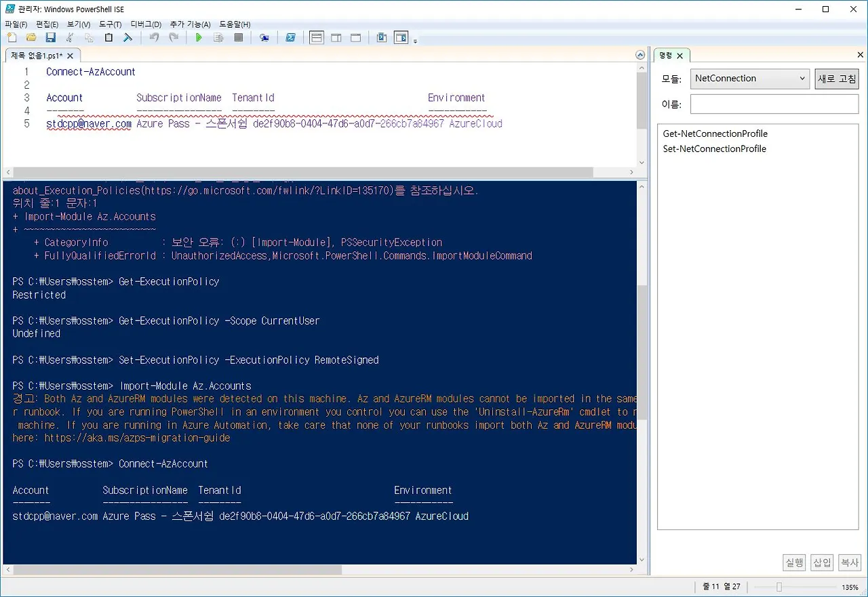868x597 pixels.
Task: Create a new script with the New icon
Action: click(x=12, y=38)
